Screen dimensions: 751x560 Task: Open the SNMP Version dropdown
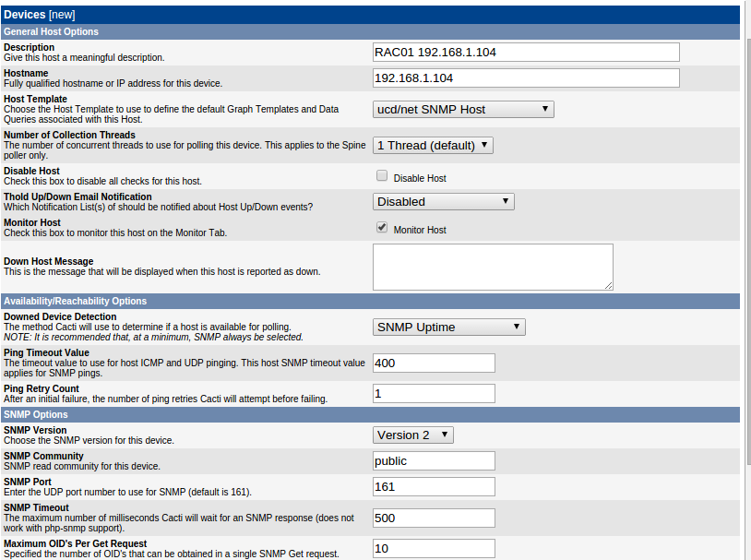(412, 435)
